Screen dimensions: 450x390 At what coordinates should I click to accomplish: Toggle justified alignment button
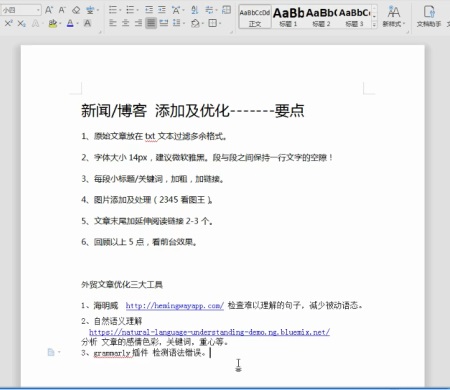tap(151, 23)
